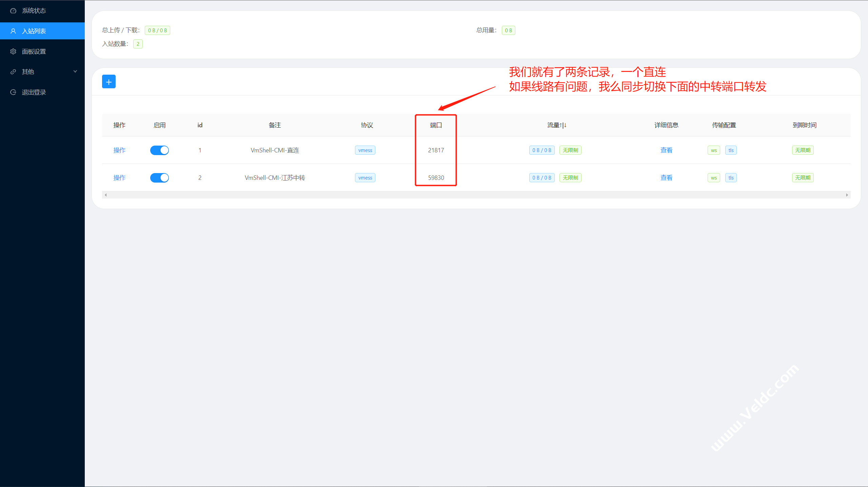The image size is (868, 487).
Task: Open 操作 dropdown for inbound id 2
Action: 119,178
